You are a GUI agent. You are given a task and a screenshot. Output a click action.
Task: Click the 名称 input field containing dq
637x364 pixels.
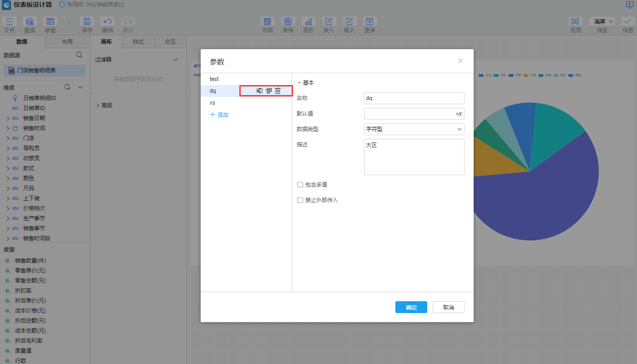[x=414, y=98]
